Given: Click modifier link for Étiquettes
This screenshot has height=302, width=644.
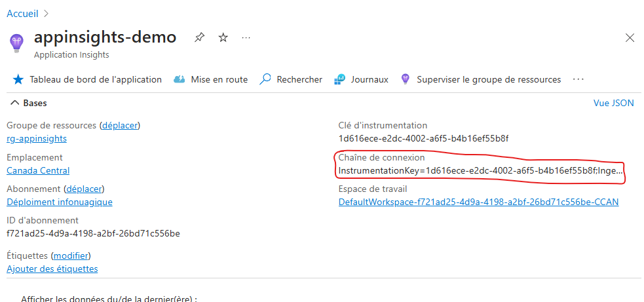Looking at the screenshot, I should click(71, 255).
